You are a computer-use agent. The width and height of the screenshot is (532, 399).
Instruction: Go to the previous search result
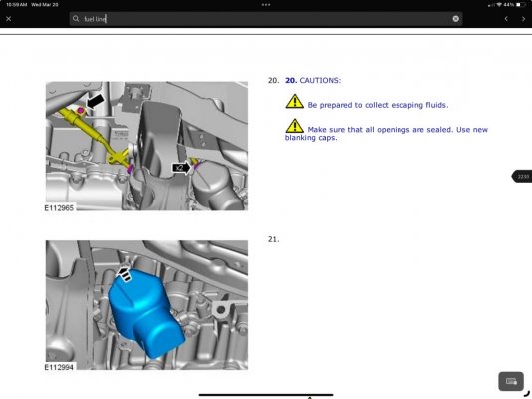point(506,19)
